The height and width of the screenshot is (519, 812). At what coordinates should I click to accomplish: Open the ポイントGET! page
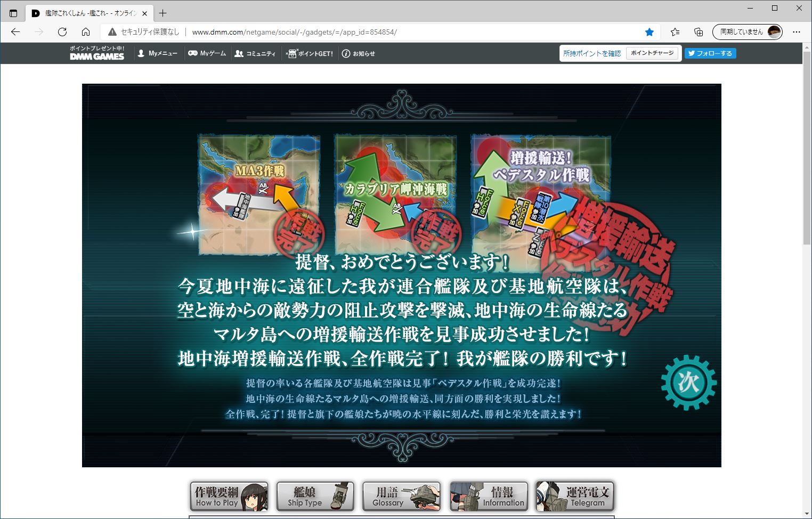click(x=310, y=53)
